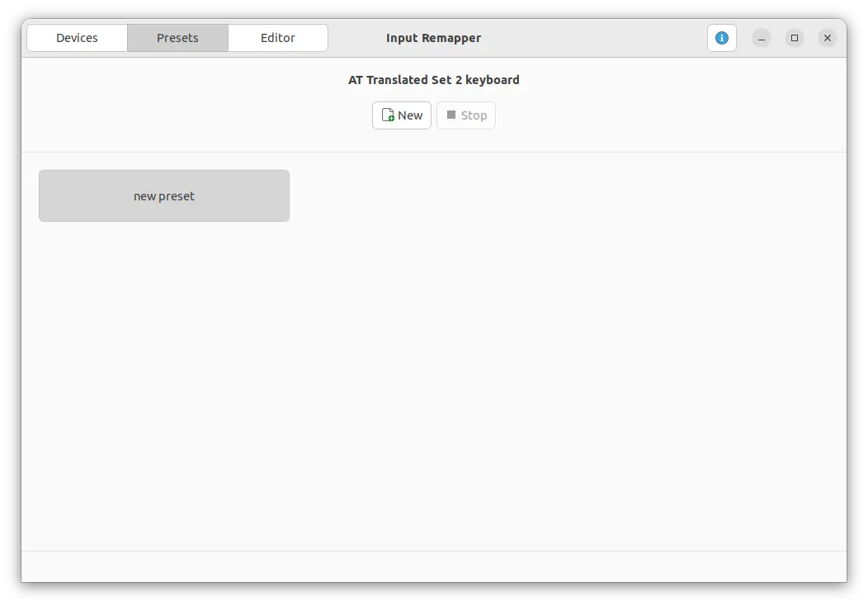Select the "new preset" card
The width and height of the screenshot is (868, 606).
point(164,196)
